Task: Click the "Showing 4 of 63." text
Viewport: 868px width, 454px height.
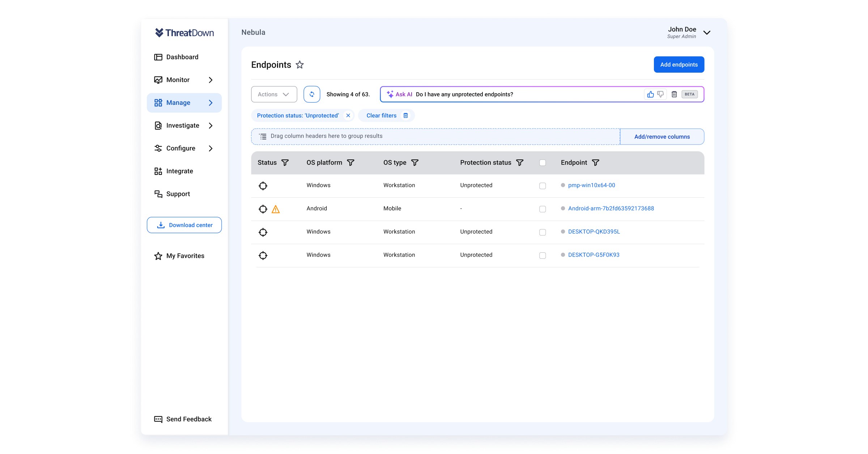Action: [x=348, y=94]
